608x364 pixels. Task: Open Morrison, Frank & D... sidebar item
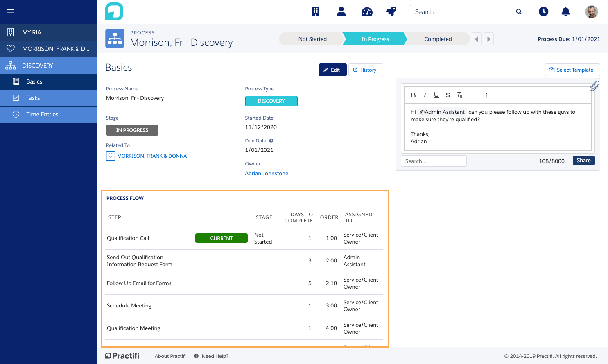[48, 49]
